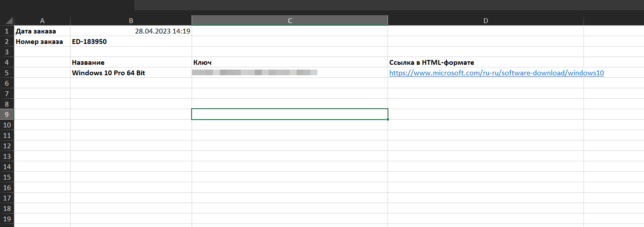Select row 15 header

(7, 177)
